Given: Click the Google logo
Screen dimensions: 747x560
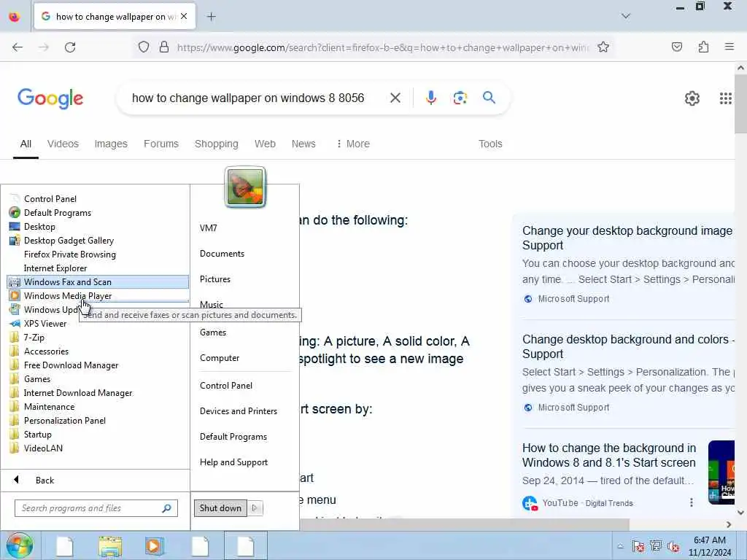Looking at the screenshot, I should coord(50,98).
